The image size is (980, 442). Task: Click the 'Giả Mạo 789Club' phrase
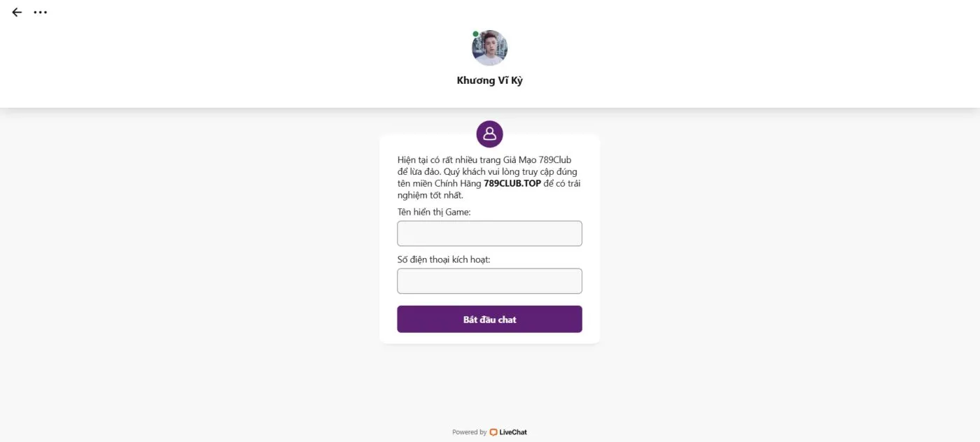pos(538,160)
